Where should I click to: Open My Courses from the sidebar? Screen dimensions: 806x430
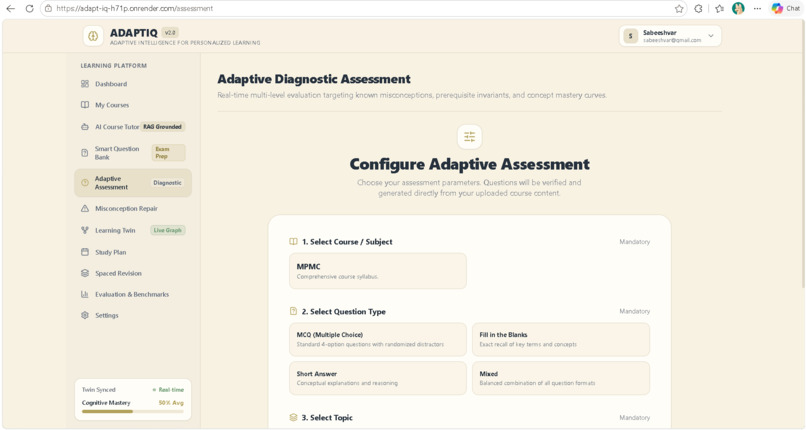pyautogui.click(x=133, y=105)
